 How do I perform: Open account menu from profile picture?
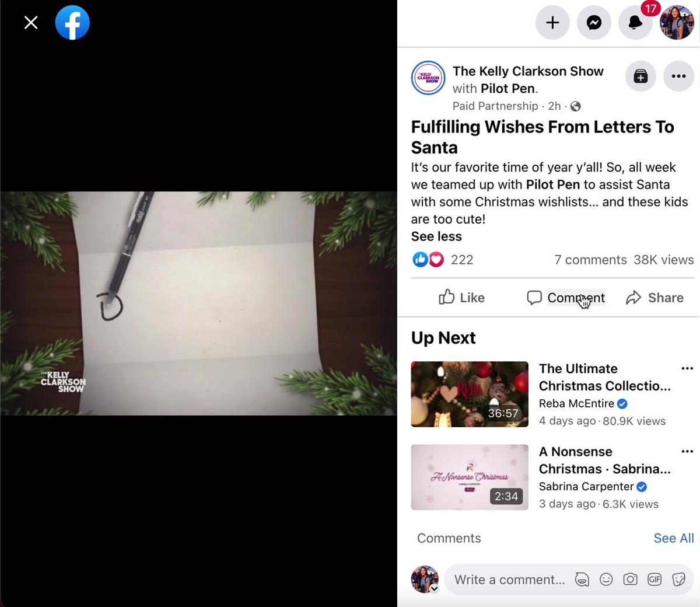(676, 23)
